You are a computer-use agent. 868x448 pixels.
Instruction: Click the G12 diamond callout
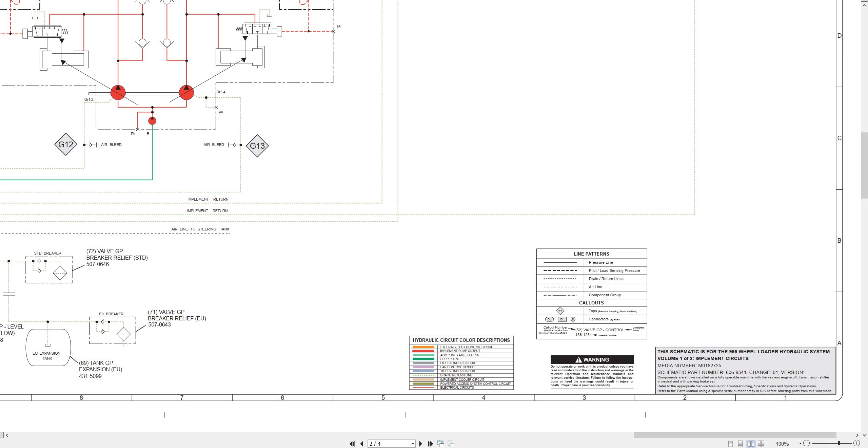66,144
